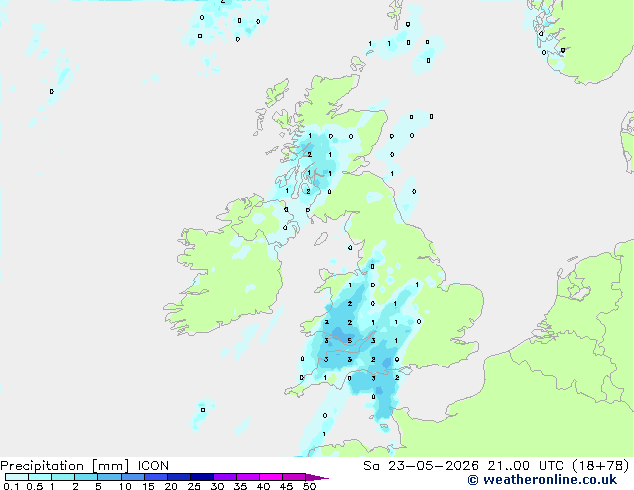Click the legend value label '25'
This screenshot has height=490, width=634.
coord(194,486)
